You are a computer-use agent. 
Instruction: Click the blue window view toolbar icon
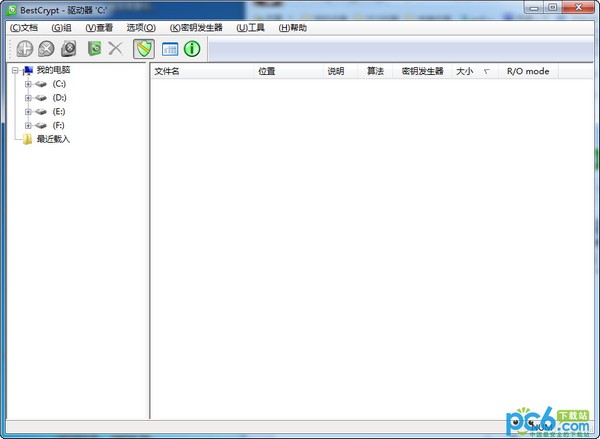170,49
